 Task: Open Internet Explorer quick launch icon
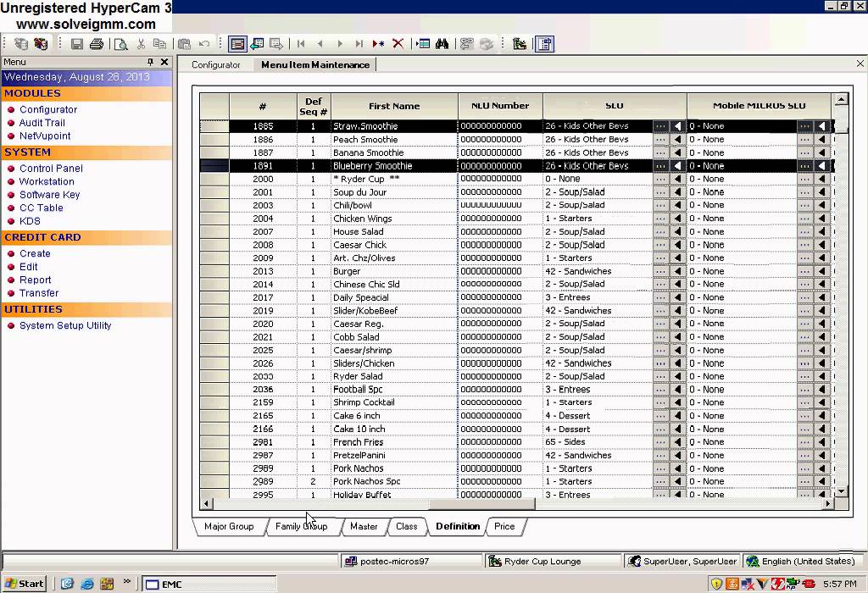87,584
